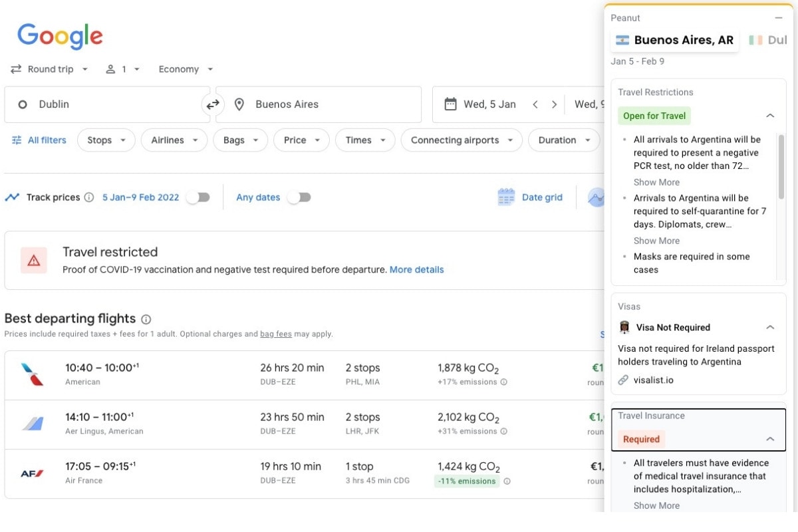This screenshot has height=532, width=798.
Task: Open the Duration filter dropdown
Action: click(564, 140)
